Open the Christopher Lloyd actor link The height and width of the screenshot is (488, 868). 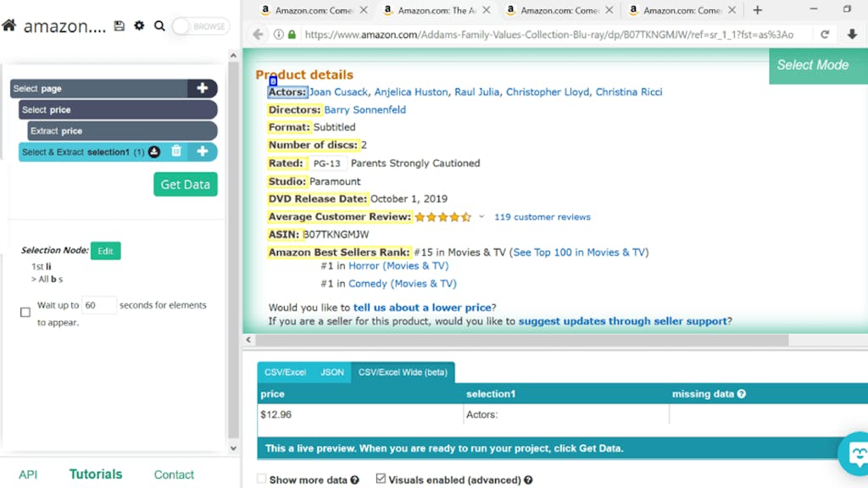point(548,91)
